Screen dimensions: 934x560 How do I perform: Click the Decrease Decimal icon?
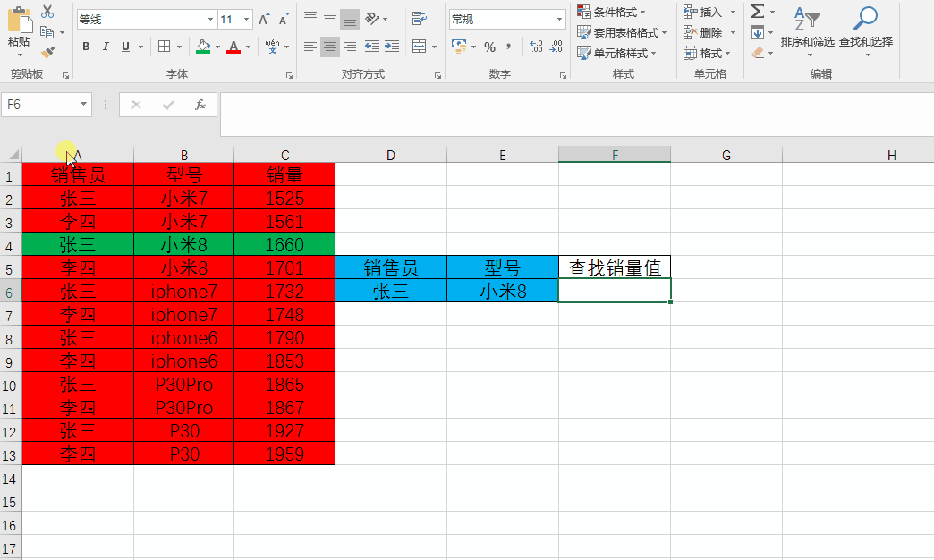(x=556, y=47)
